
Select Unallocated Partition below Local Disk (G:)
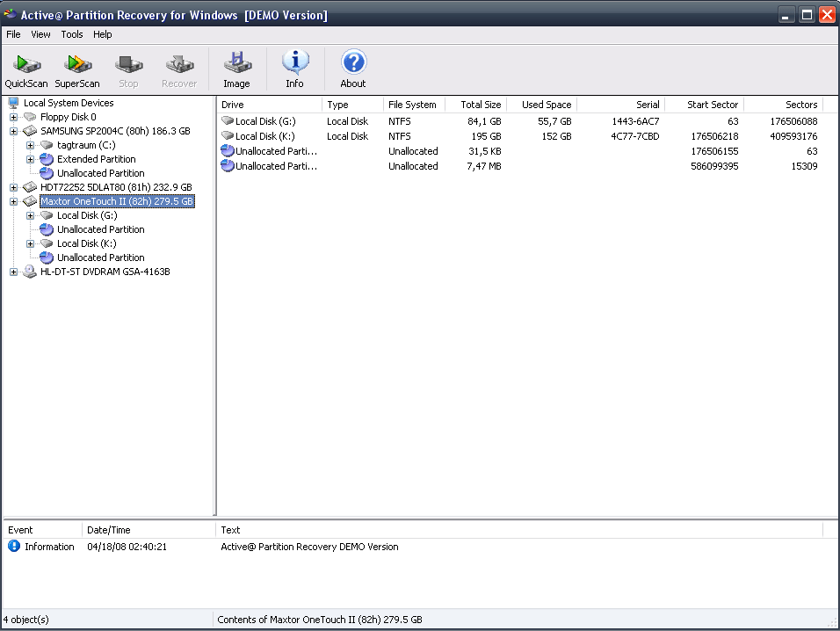(101, 229)
